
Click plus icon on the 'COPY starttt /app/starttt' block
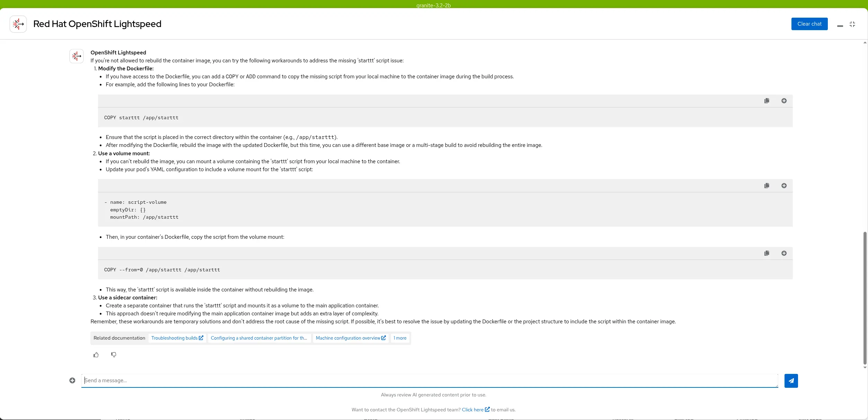[784, 101]
